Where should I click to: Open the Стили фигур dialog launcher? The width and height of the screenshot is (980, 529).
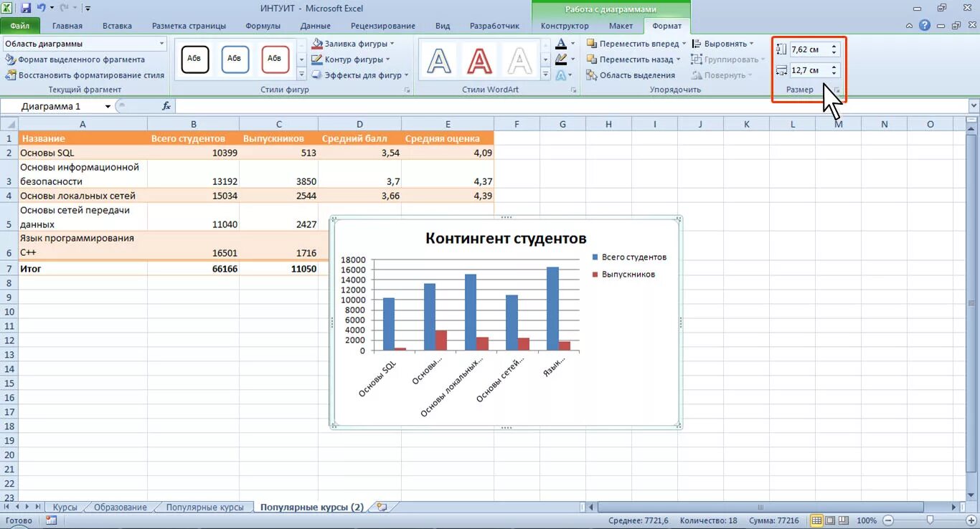407,90
